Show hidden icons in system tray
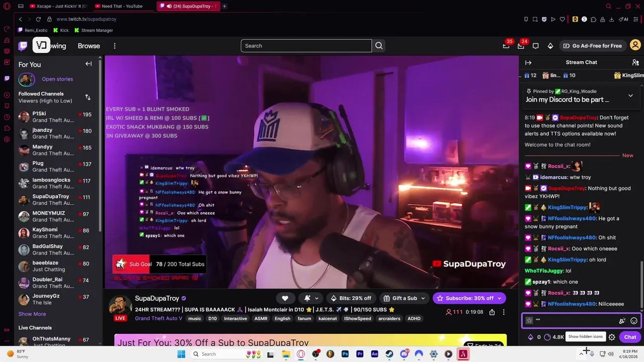 click(581, 354)
